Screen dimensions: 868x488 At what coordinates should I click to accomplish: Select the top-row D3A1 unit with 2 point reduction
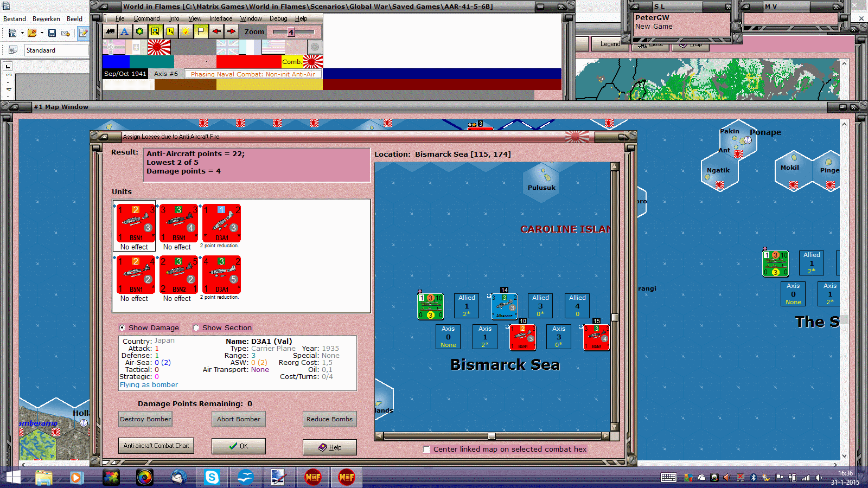tap(221, 223)
